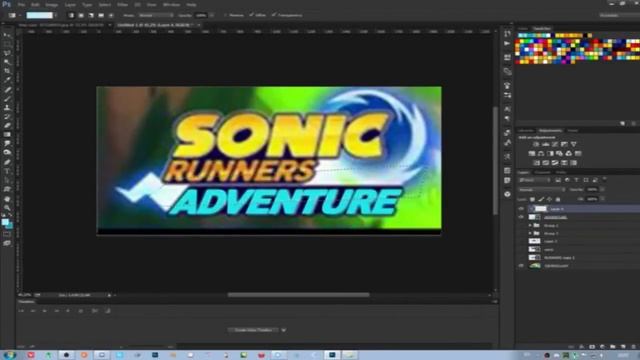Click lock transparent pixels icon
The width and height of the screenshot is (640, 360).
pos(532,199)
